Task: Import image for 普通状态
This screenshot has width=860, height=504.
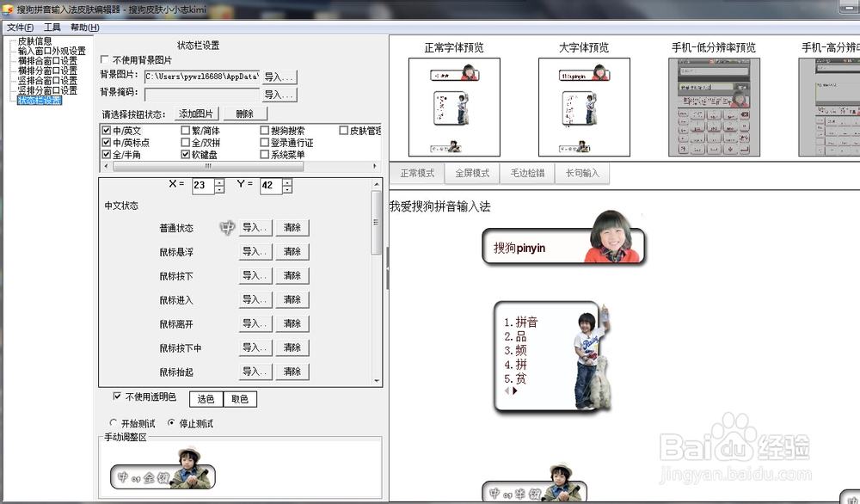Action: [x=255, y=228]
